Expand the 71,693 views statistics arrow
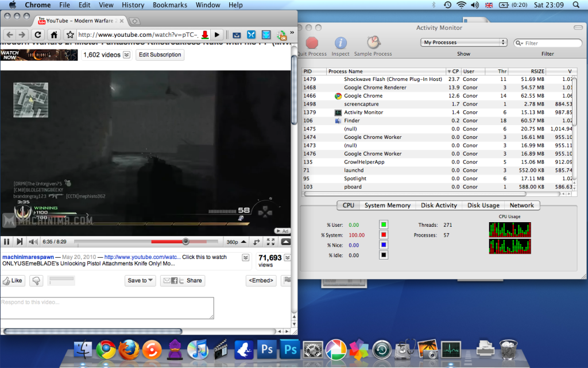 [287, 257]
